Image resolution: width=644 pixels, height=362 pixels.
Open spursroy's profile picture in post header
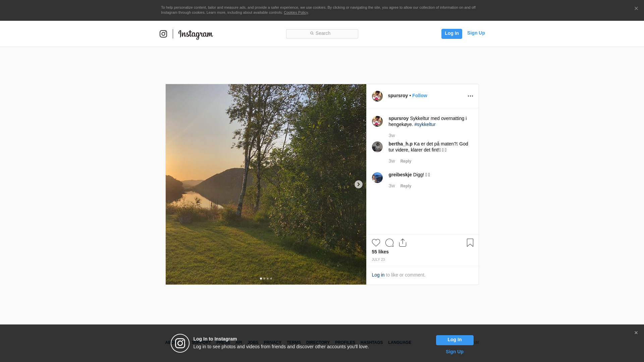coord(377,96)
